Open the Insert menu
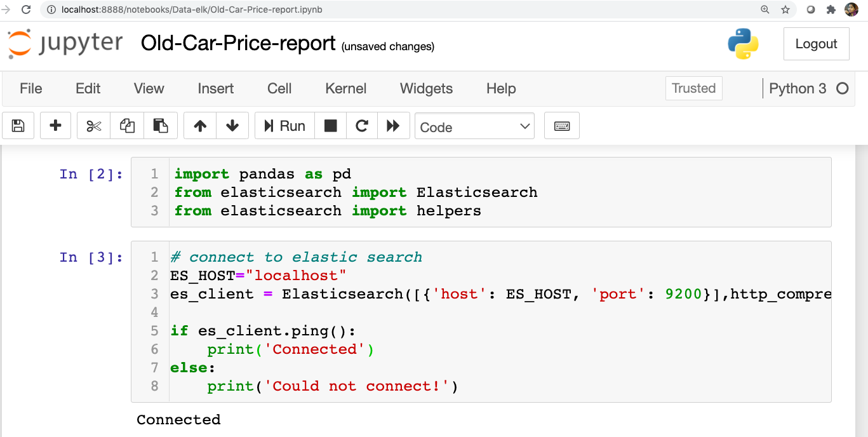The width and height of the screenshot is (868, 437). (216, 88)
